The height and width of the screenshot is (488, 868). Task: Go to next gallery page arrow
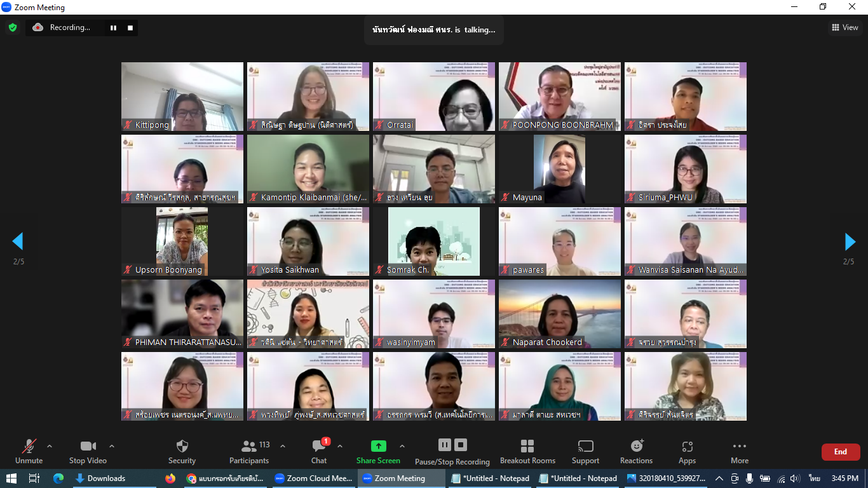pos(850,241)
